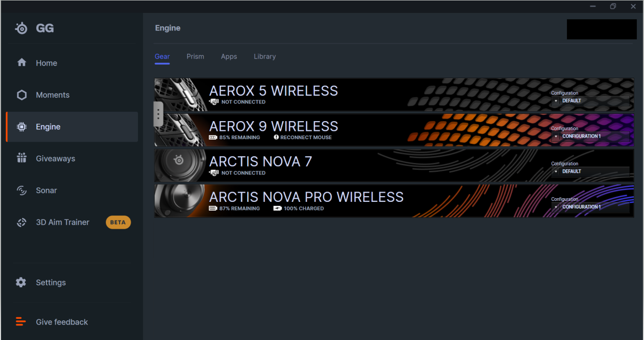644x340 pixels.
Task: Click the Give feedback orange lines icon
Action: [x=21, y=322]
